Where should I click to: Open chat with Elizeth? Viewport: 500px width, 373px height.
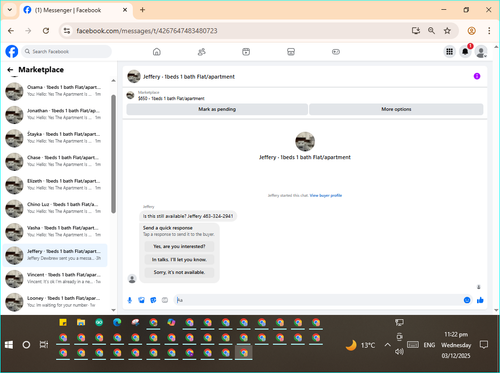coord(55,184)
